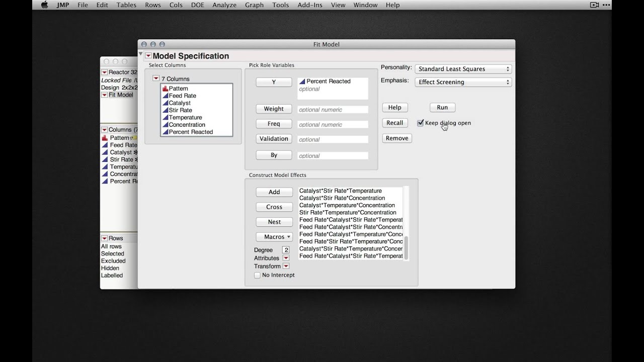The height and width of the screenshot is (362, 644).
Task: Click the Catalyst icon in the data table Columns panel
Action: [x=105, y=152]
